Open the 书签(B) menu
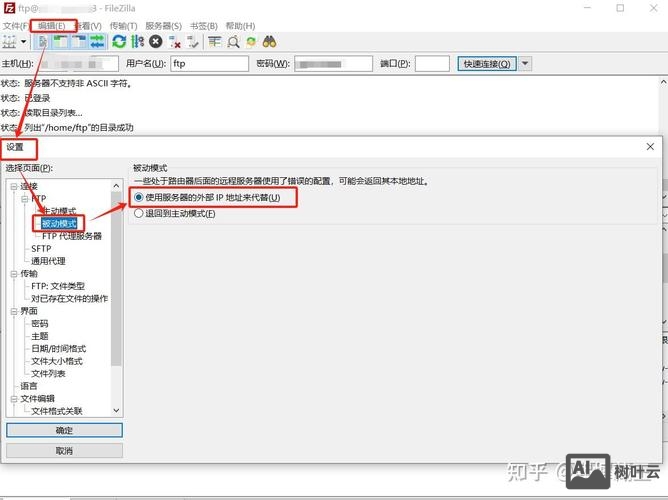 click(204, 26)
